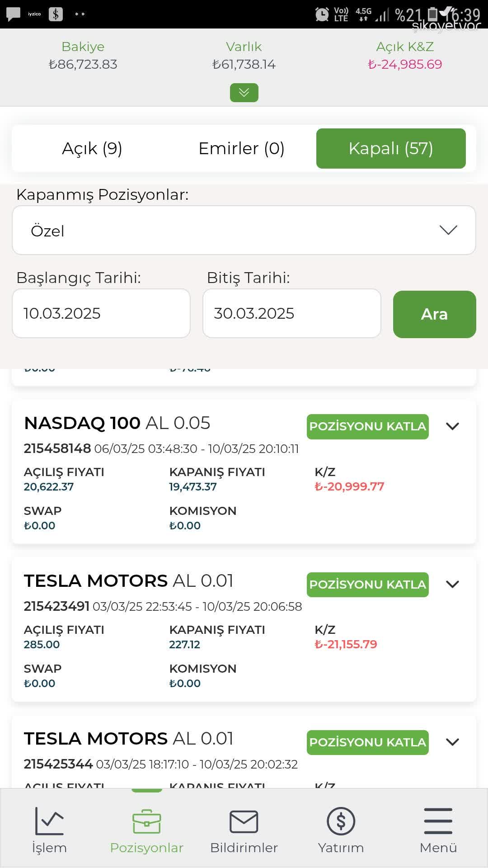Switch to the Emirler (0) tab
488x868 pixels.
pyautogui.click(x=241, y=148)
